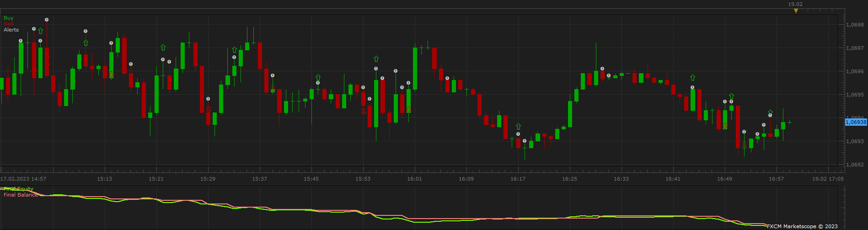Click the 1,0696 price axis label
This screenshot has height=230, width=868.
point(855,71)
